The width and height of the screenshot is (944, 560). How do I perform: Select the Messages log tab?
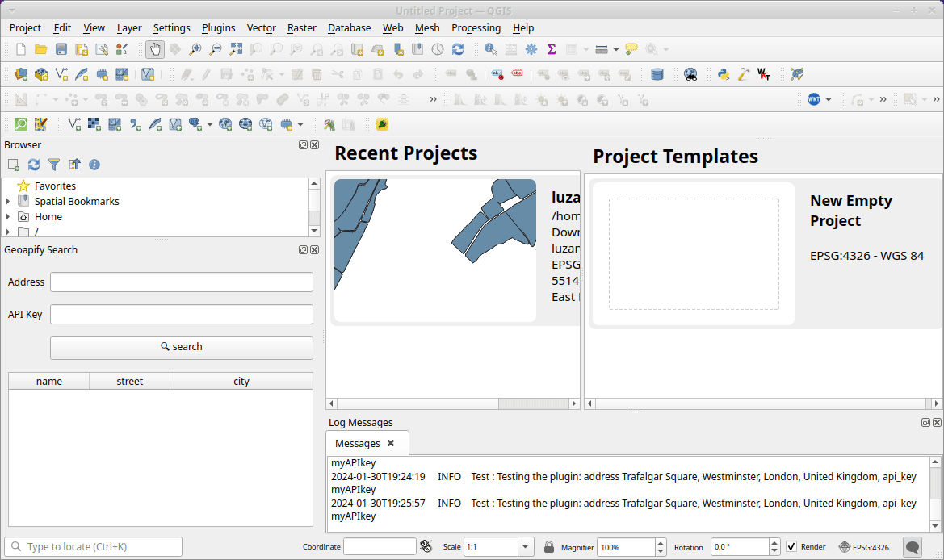(358, 443)
